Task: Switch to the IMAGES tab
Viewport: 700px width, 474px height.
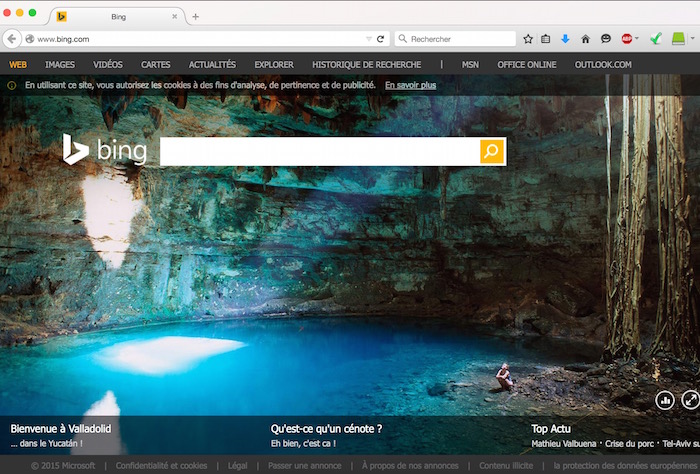Action: click(60, 65)
